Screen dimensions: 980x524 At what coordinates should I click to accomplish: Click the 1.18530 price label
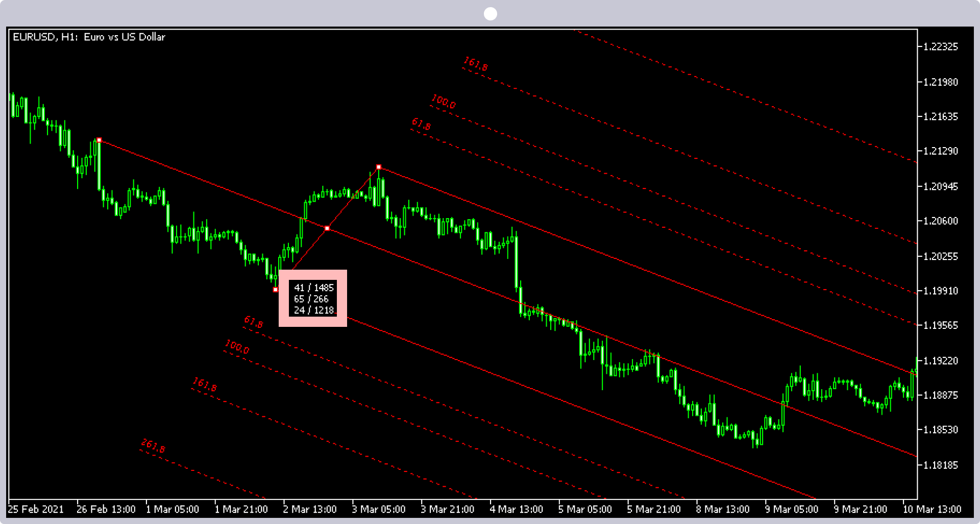click(x=941, y=430)
